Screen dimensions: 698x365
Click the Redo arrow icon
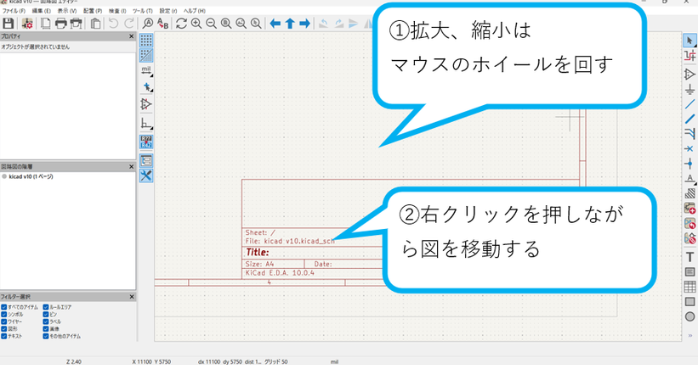click(x=129, y=23)
